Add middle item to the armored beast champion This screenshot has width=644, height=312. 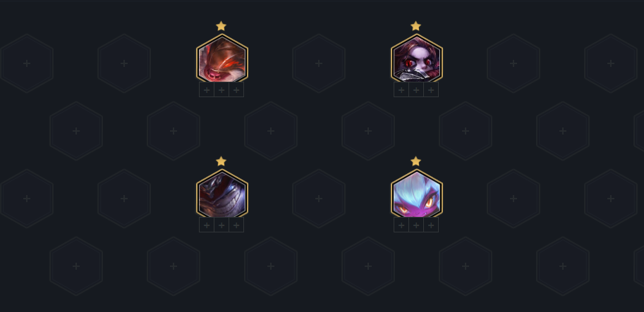tap(221, 225)
